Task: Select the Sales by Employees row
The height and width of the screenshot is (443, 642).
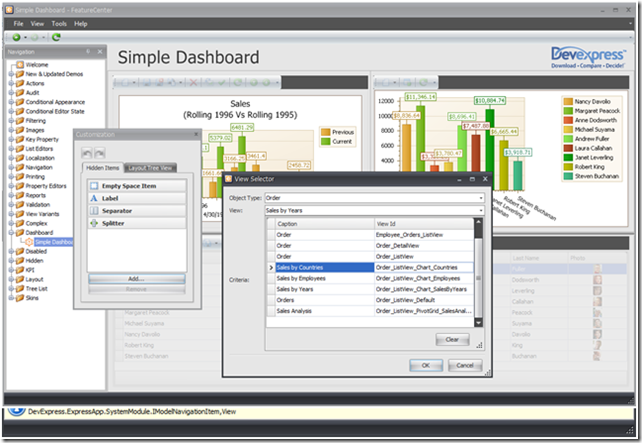Action: (371, 278)
